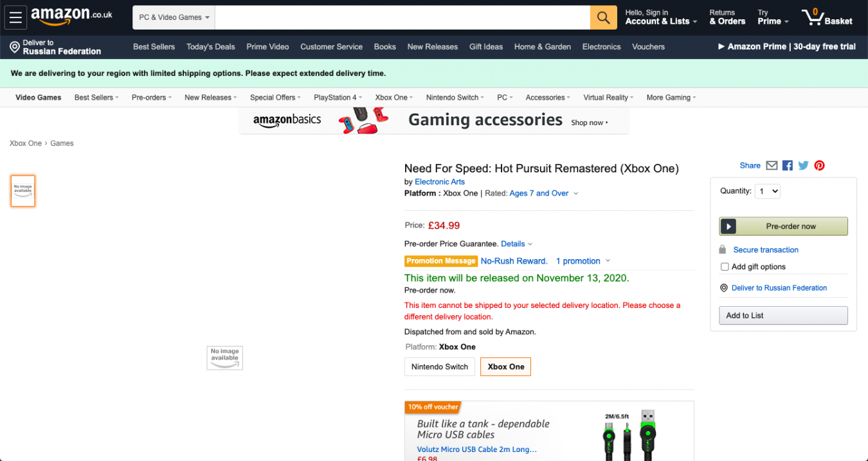Expand PC & Video Games search category

click(174, 17)
